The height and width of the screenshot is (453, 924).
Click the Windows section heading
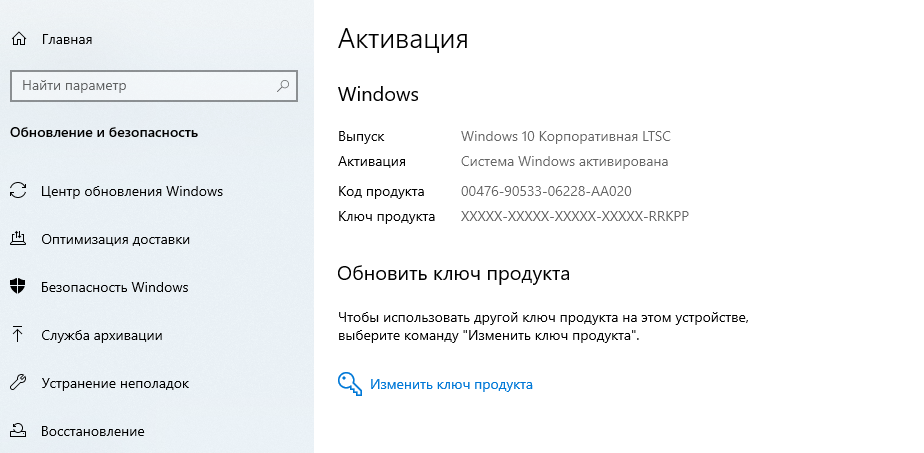point(378,94)
